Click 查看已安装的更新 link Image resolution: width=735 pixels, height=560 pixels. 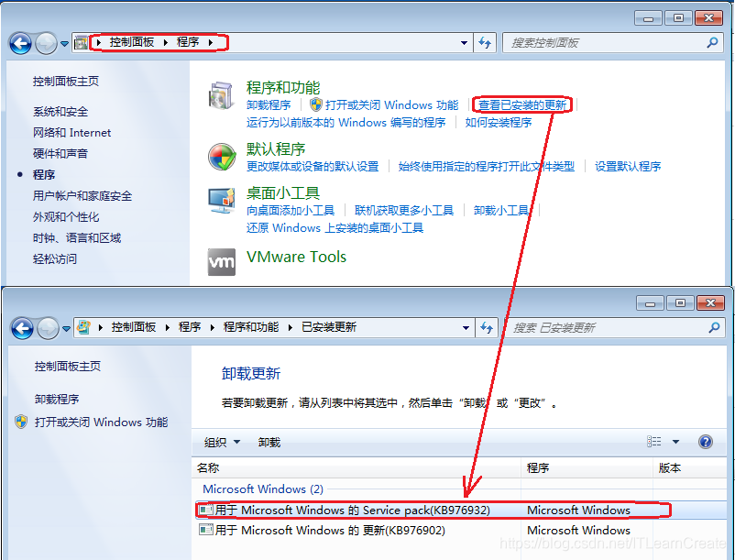pos(522,105)
